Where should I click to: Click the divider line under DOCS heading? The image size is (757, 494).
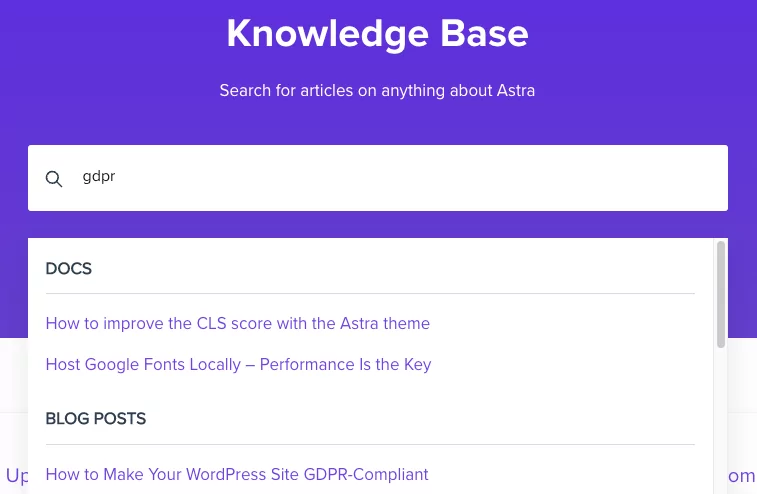click(x=370, y=293)
